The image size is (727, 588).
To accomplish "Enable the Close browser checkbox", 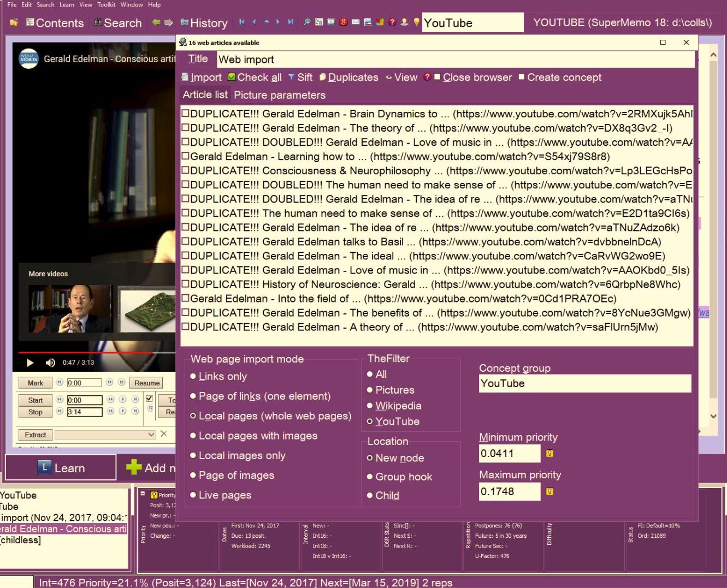I will coord(437,77).
